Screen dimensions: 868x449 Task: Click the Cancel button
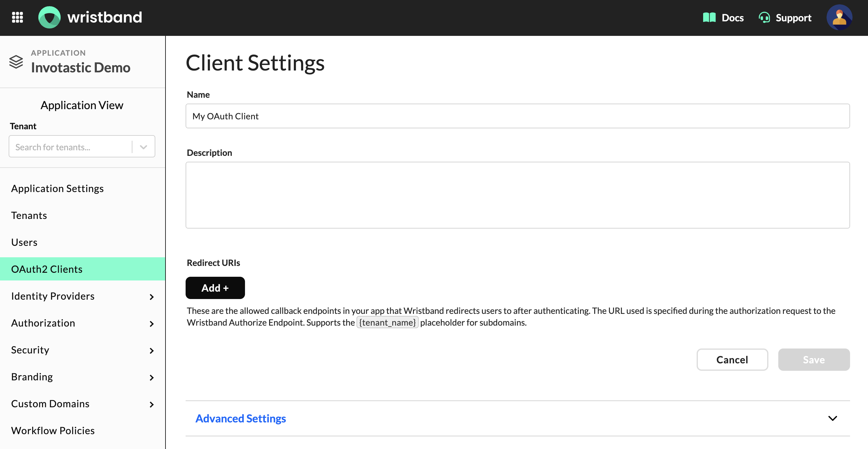[x=732, y=359]
